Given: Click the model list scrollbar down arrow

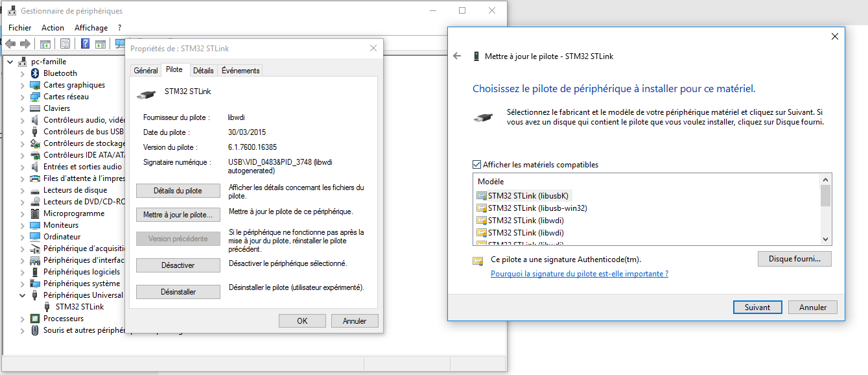Looking at the screenshot, I should point(825,239).
